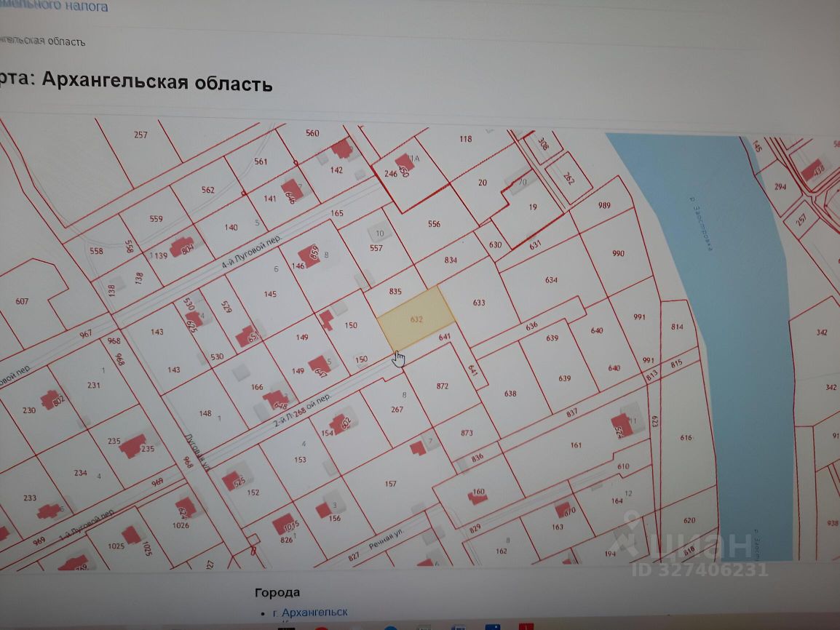Select parcel 607 on the left edge

(x=22, y=301)
